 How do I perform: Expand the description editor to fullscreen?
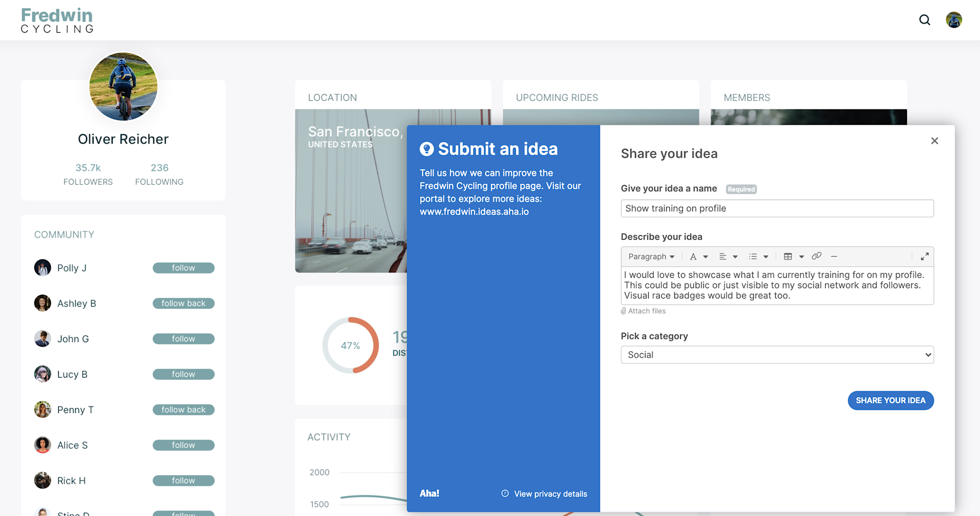(x=925, y=256)
